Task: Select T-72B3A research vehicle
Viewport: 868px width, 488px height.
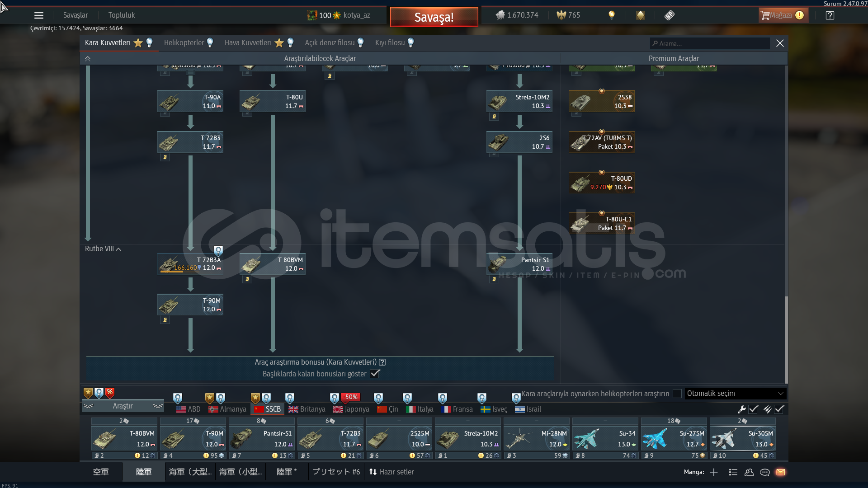Action: pyautogui.click(x=190, y=264)
